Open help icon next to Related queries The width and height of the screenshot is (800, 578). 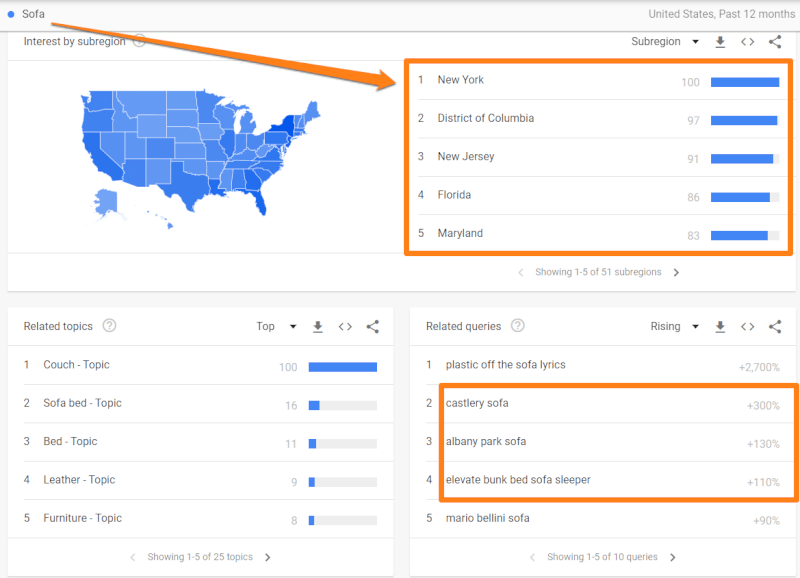point(517,325)
